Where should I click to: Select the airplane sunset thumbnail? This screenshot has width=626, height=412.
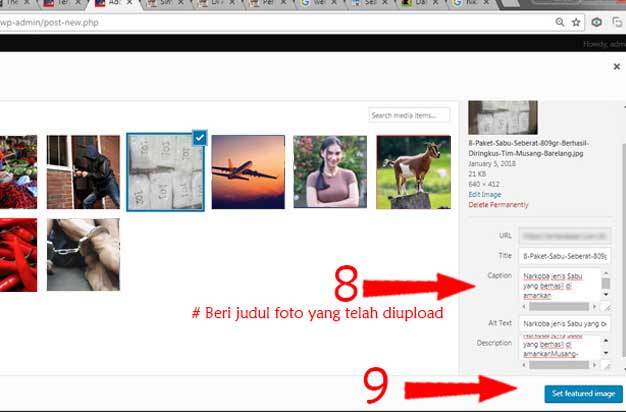tap(247, 172)
